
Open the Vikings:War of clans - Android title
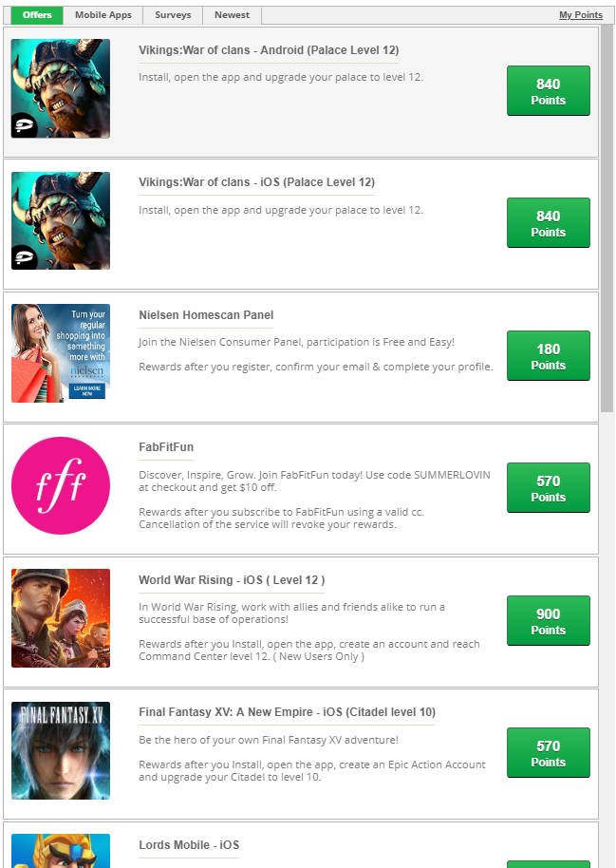(x=269, y=50)
